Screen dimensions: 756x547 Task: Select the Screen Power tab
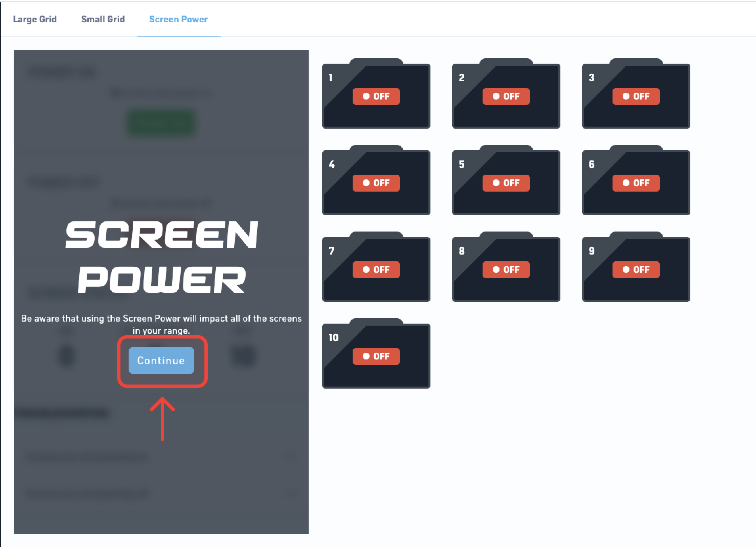pyautogui.click(x=178, y=19)
